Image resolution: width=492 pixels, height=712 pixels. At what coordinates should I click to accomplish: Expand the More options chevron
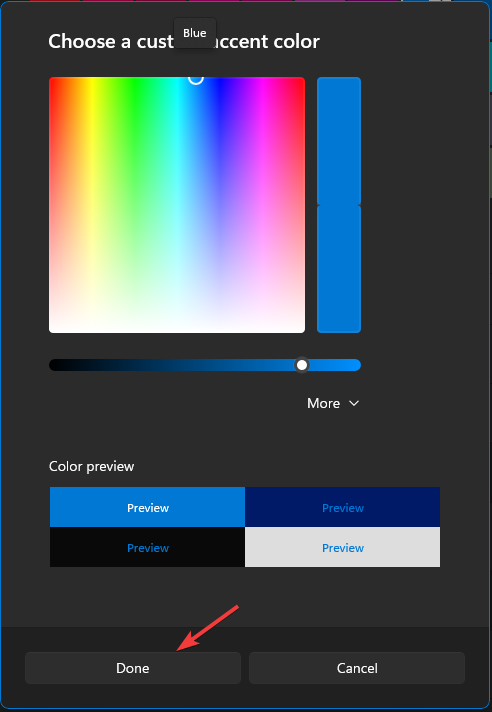[354, 403]
